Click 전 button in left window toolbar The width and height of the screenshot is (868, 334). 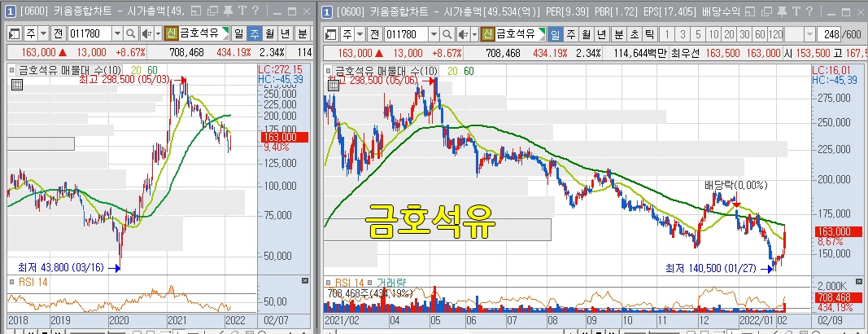[58, 34]
